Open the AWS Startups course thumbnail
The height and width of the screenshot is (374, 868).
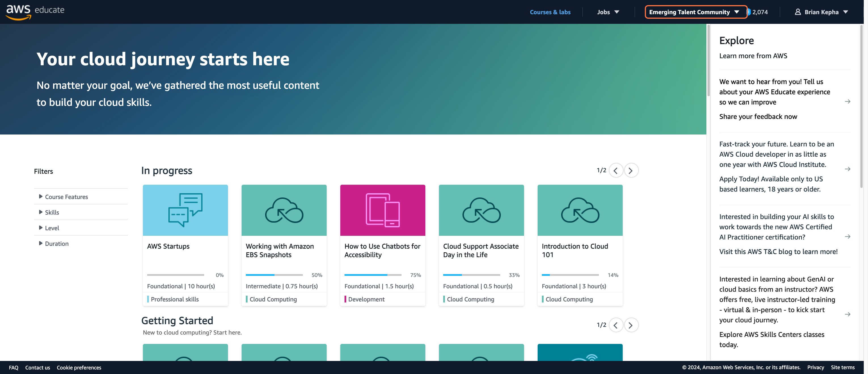[185, 210]
